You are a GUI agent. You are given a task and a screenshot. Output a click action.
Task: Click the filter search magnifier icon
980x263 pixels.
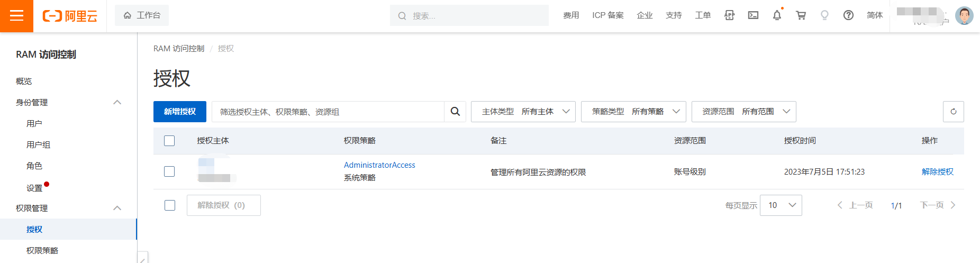click(x=455, y=112)
